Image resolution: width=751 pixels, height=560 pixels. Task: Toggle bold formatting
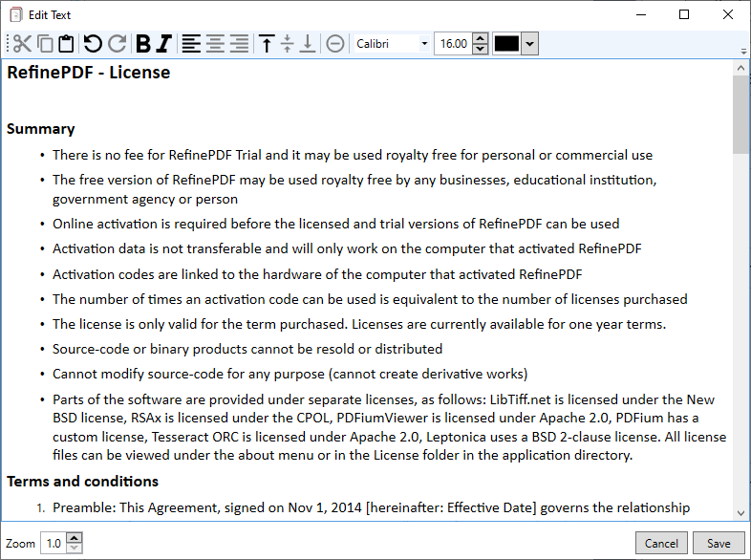tap(143, 44)
